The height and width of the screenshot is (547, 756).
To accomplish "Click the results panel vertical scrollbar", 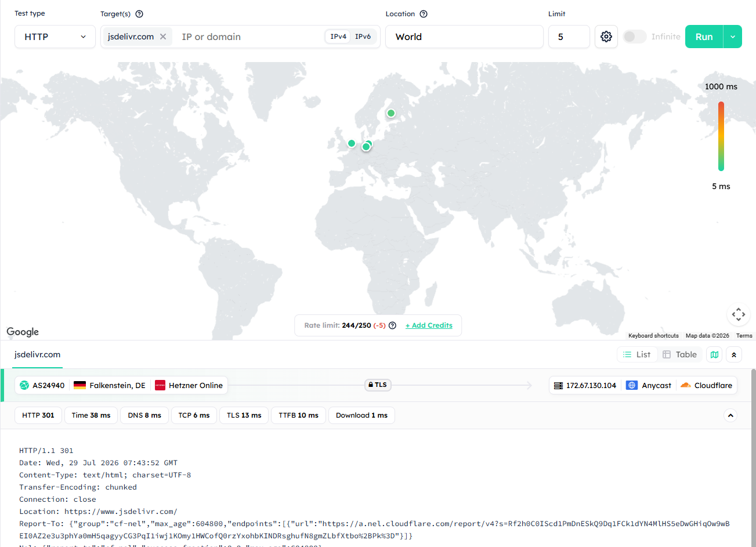I will pos(753,458).
